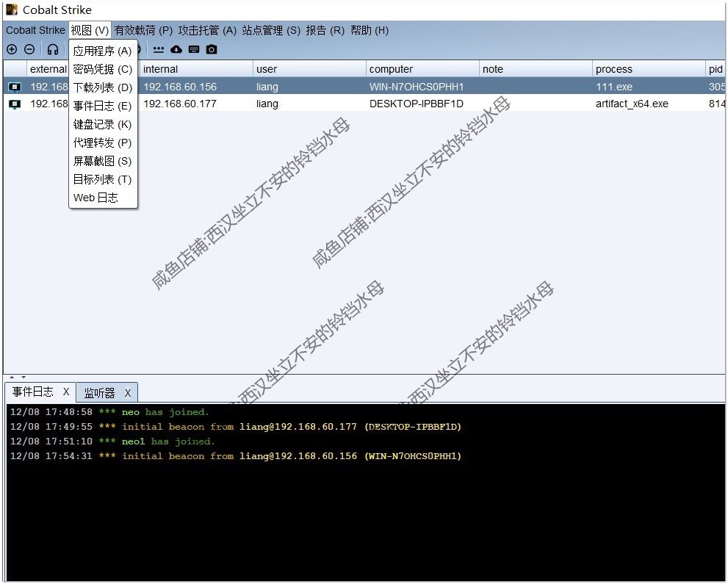Click log line 'neo has joined.'

109,412
